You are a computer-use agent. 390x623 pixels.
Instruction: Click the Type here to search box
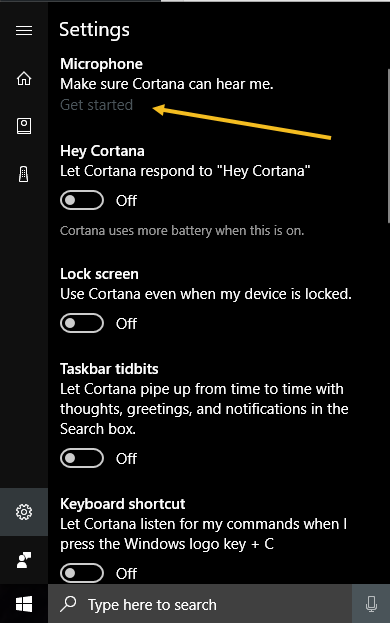(x=200, y=604)
